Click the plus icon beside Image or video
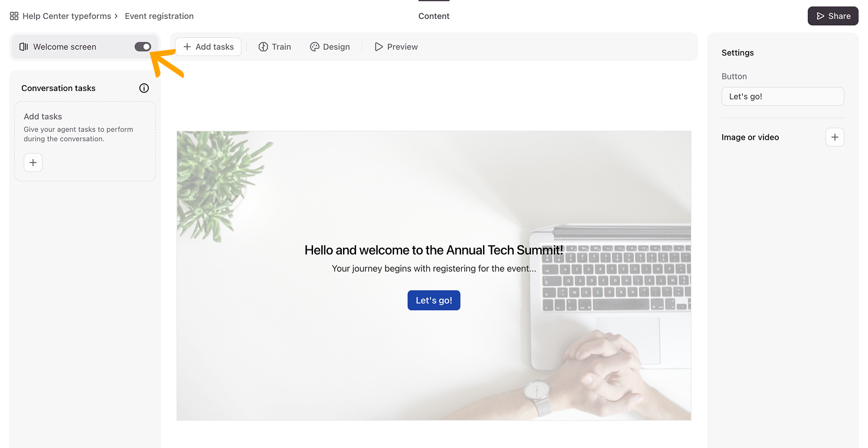This screenshot has width=868, height=448. [834, 137]
